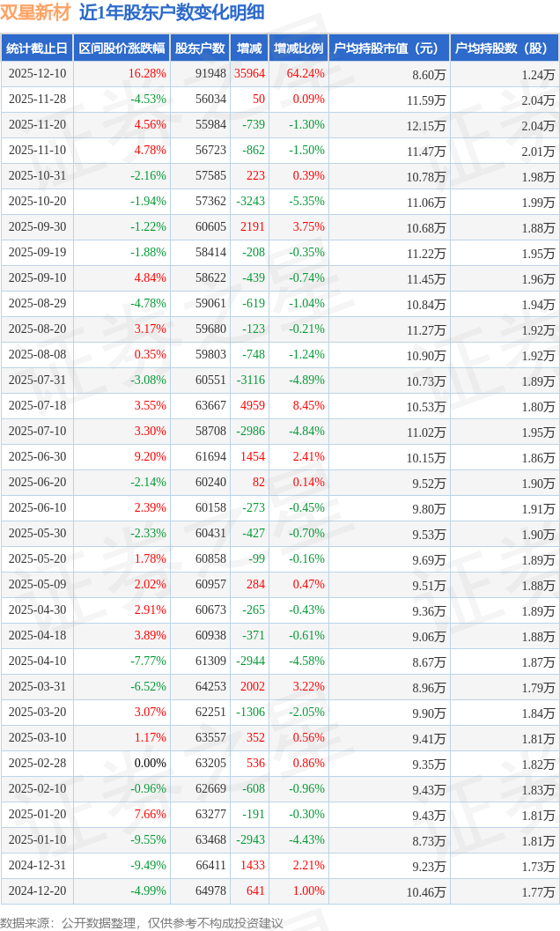Click the 户均持股市值（元） column header
560x931 pixels.
(387, 48)
